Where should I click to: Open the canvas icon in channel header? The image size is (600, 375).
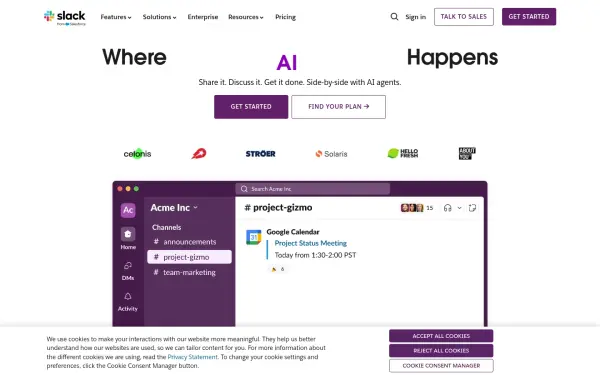tap(472, 208)
